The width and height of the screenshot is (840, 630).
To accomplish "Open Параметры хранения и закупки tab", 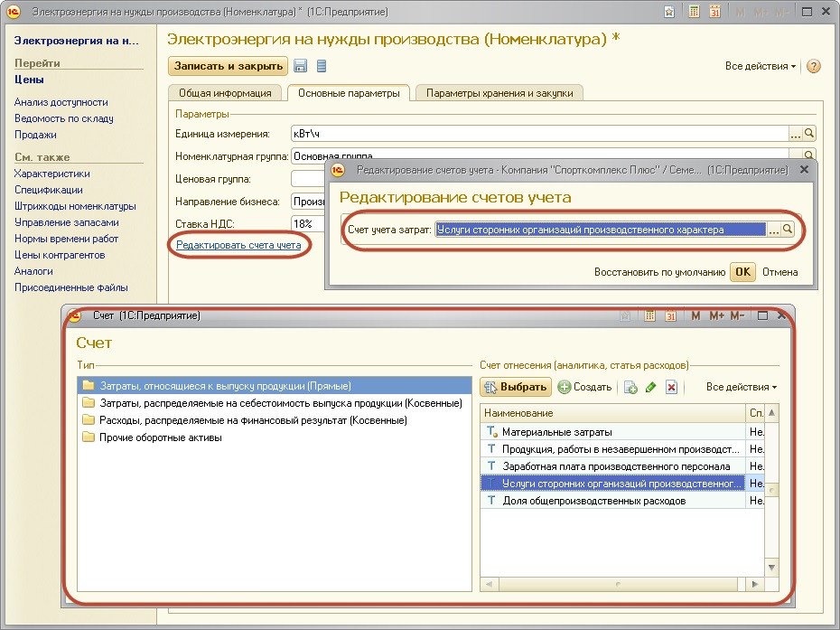I will tap(499, 93).
